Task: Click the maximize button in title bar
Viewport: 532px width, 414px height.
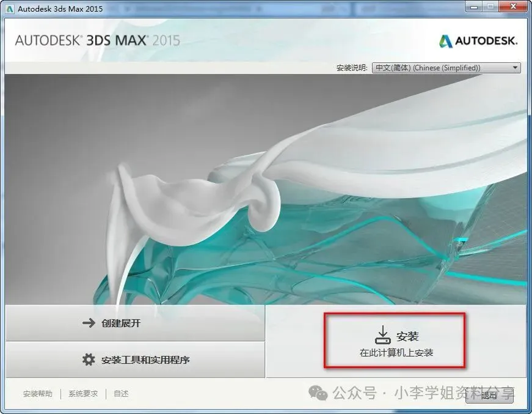Action: click(491, 7)
